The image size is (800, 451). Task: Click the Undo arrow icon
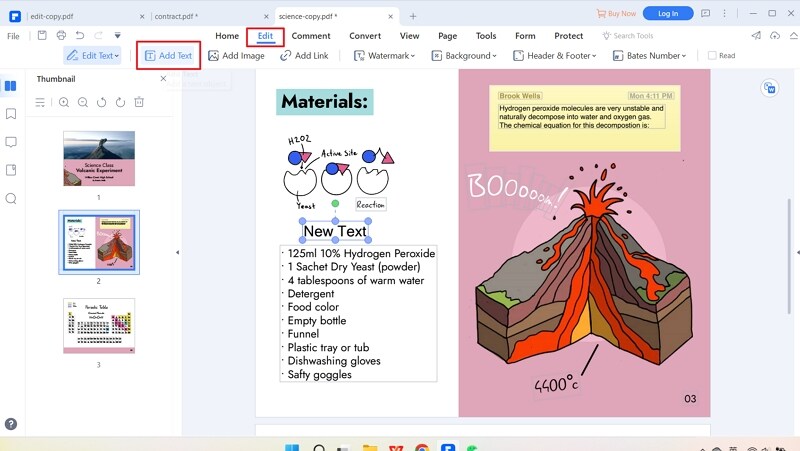point(80,35)
